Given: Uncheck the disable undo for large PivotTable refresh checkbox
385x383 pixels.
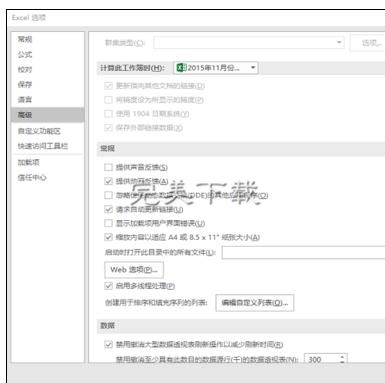Looking at the screenshot, I should [108, 344].
